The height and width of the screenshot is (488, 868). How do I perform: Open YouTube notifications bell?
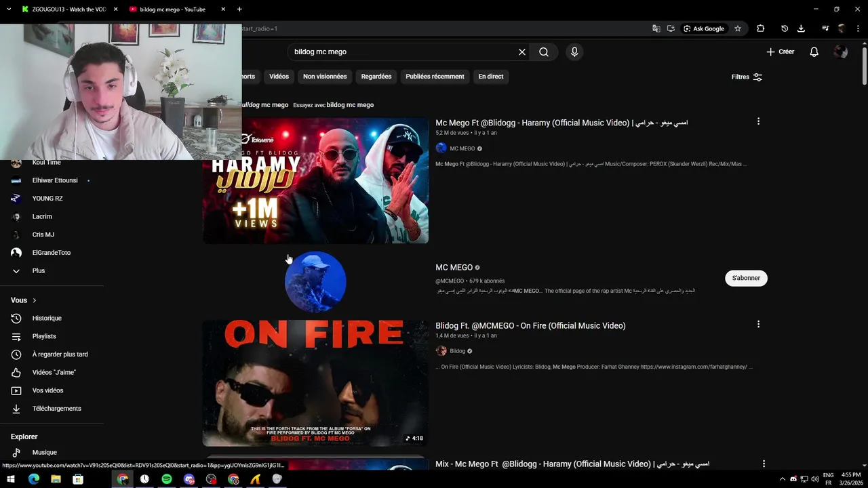coord(814,52)
